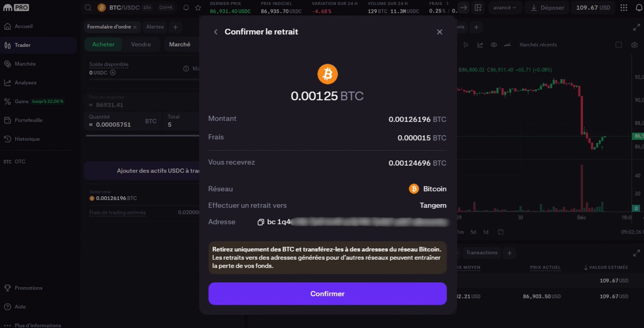Open the Alertes tab
This screenshot has height=328, width=644.
(154, 27)
